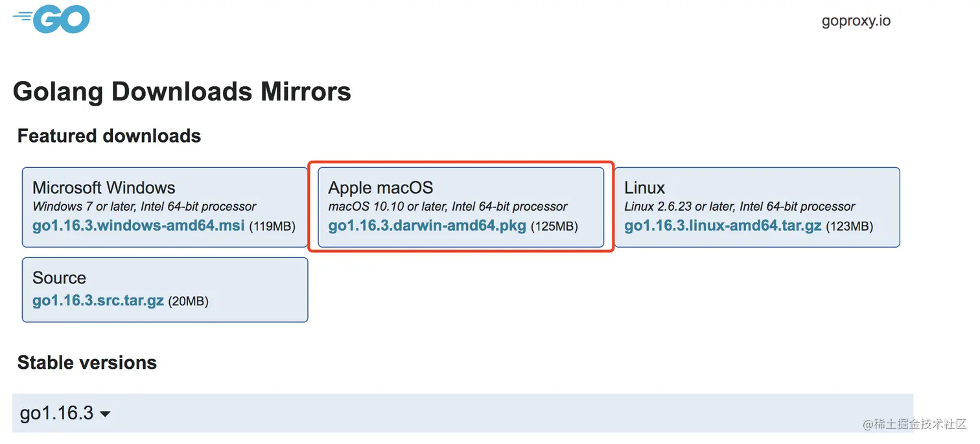Open the goproxy.io link
This screenshot has width=980, height=444.
click(x=856, y=21)
